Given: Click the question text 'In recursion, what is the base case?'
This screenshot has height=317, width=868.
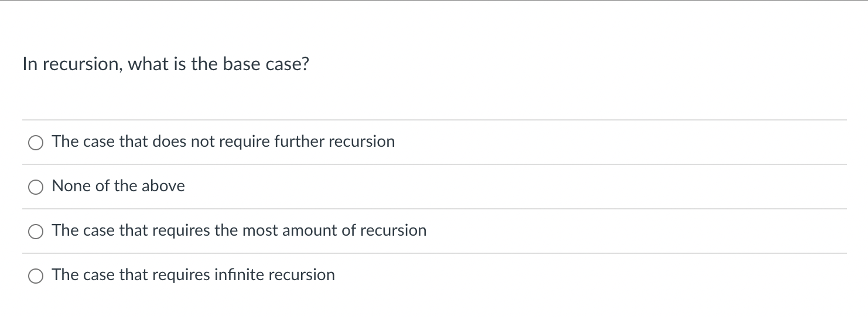Looking at the screenshot, I should [x=166, y=64].
